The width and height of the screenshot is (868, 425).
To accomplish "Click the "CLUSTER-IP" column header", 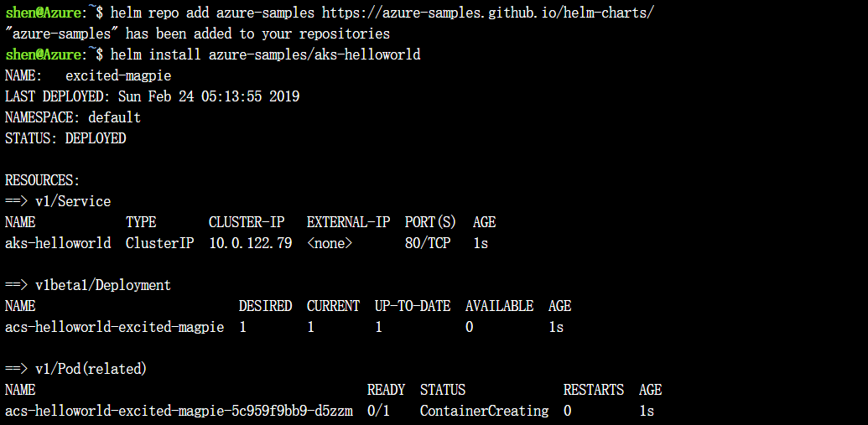I will click(247, 222).
